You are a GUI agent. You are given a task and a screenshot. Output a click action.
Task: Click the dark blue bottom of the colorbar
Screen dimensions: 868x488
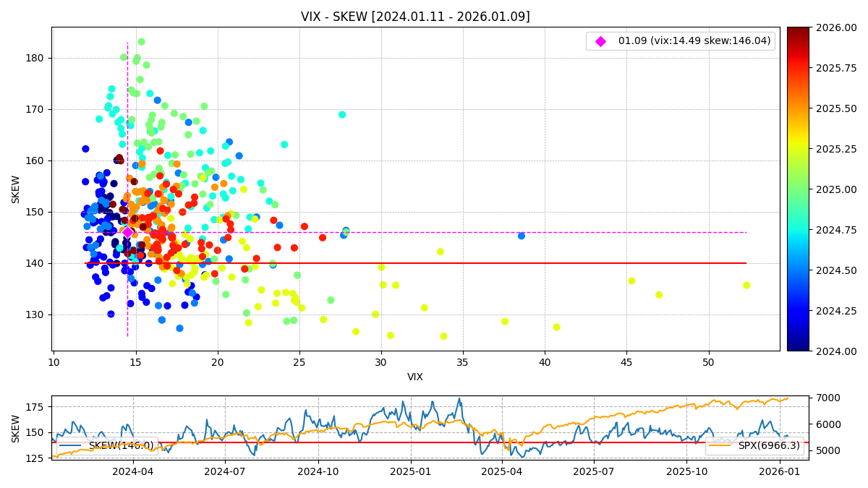[x=798, y=348]
